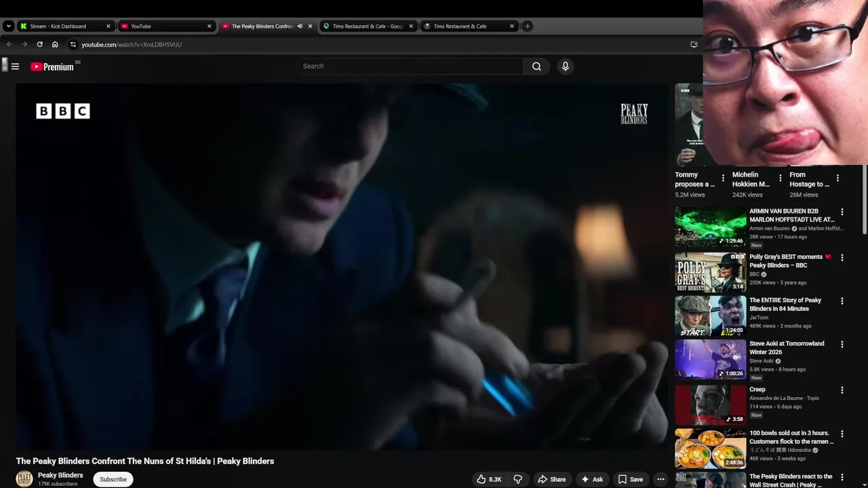Go forward with browser forward arrow
Image resolution: width=868 pixels, height=488 pixels.
click(24, 45)
